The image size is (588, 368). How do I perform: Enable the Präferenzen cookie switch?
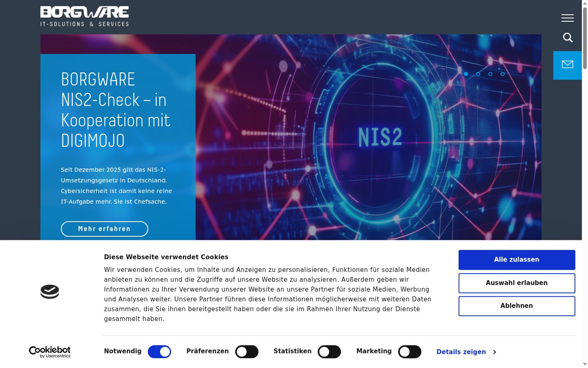pyautogui.click(x=247, y=352)
